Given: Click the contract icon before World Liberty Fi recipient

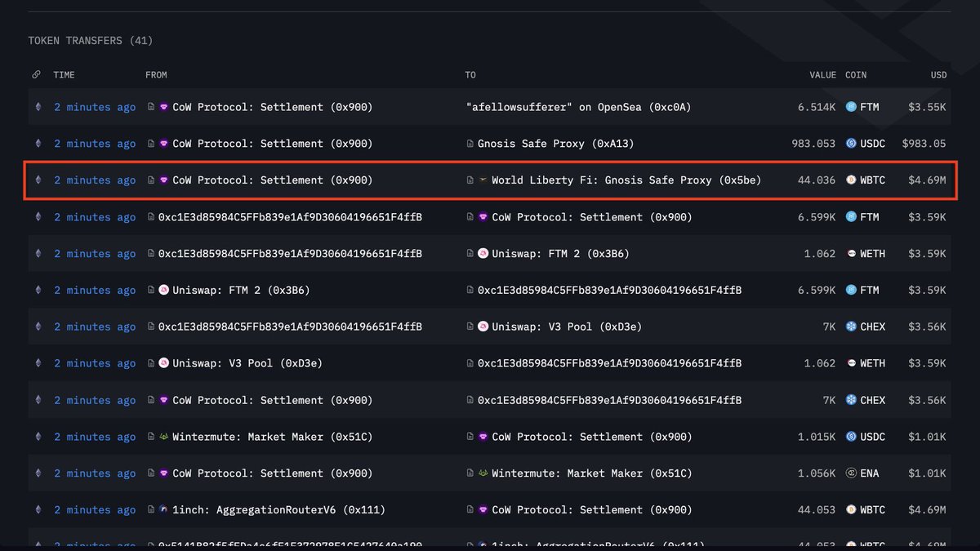Looking at the screenshot, I should [470, 180].
